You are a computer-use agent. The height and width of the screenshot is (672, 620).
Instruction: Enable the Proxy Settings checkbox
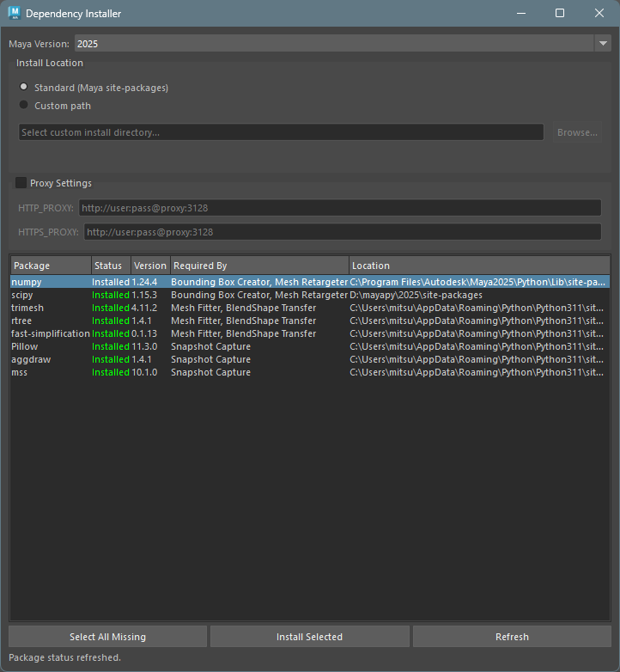21,183
